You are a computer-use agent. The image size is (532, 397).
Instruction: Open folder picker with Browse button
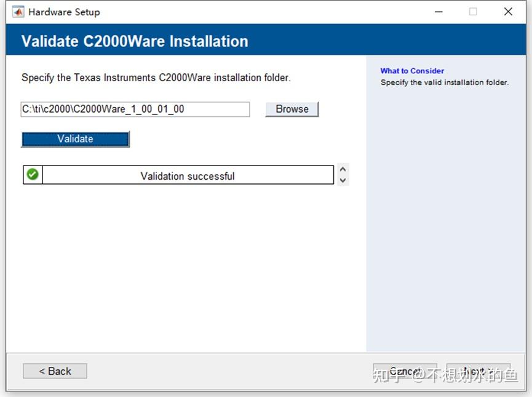292,109
